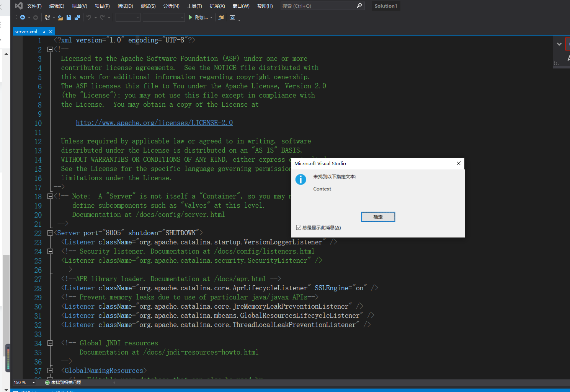Click line number 28 in the gutter
This screenshot has height=392, width=570.
38,288
